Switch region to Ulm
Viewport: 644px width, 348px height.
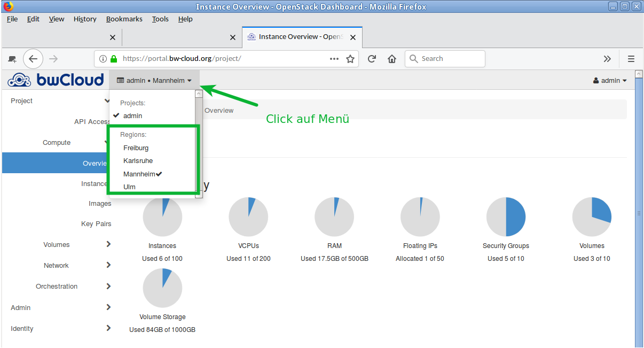click(129, 187)
